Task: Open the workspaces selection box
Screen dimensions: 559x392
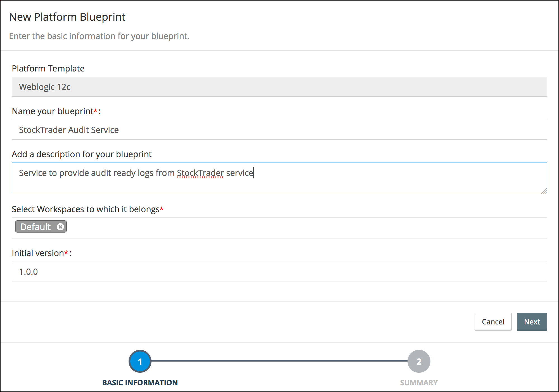Action: point(307,228)
